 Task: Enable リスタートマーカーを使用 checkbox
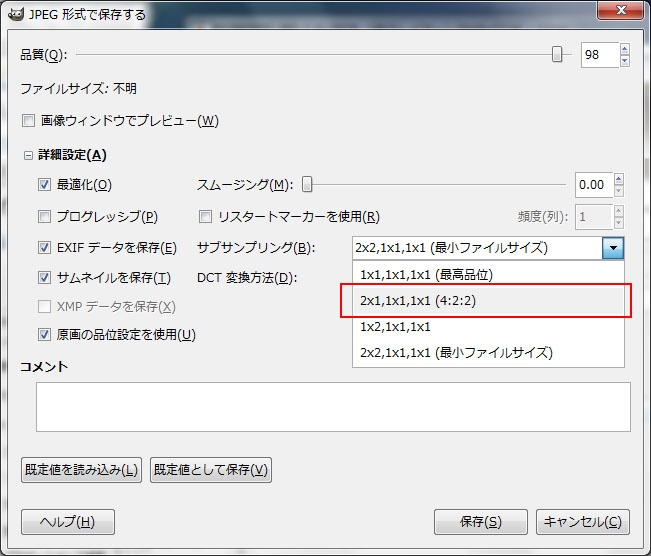tap(206, 216)
